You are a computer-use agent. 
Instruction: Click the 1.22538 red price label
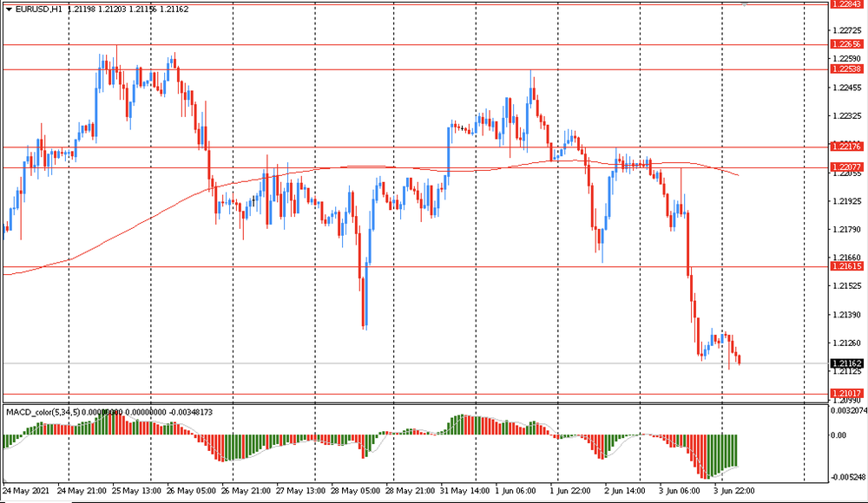pyautogui.click(x=845, y=69)
